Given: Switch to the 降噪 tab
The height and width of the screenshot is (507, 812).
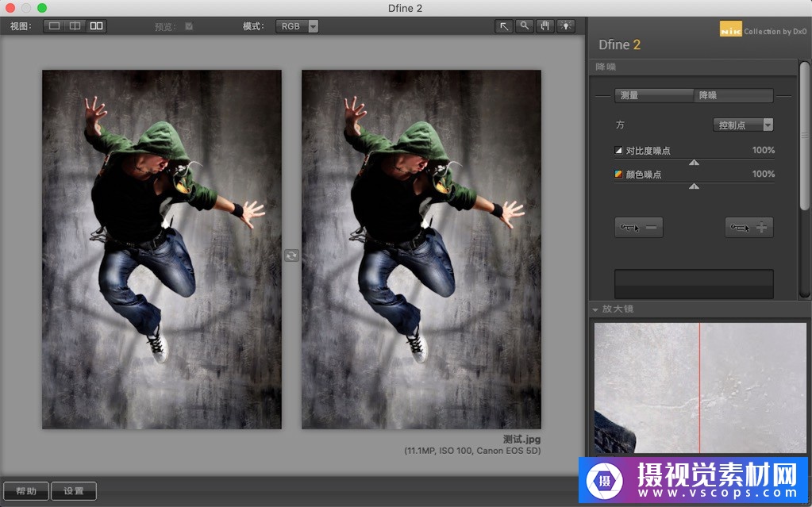Looking at the screenshot, I should pyautogui.click(x=733, y=95).
